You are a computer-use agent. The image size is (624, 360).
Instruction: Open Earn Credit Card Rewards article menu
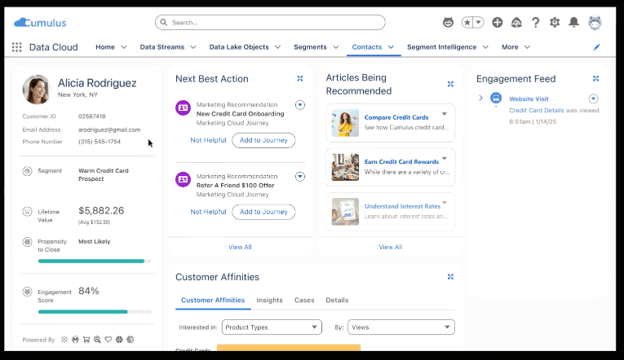445,159
